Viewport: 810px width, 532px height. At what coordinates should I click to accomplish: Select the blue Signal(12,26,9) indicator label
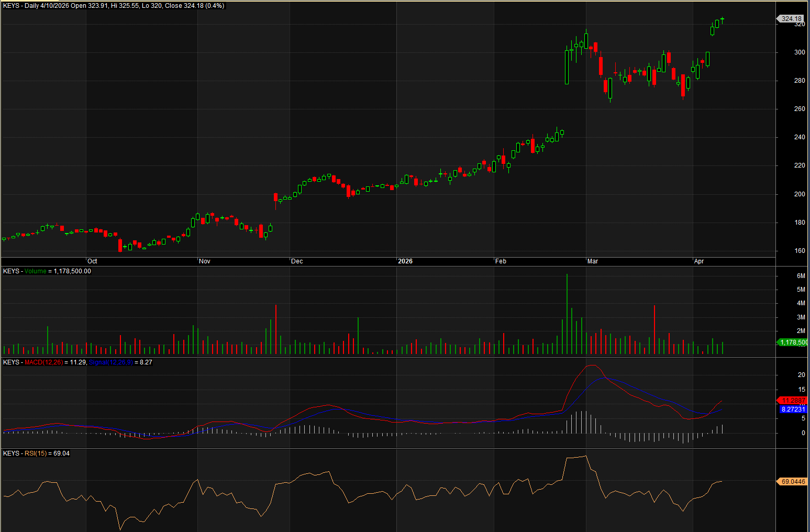click(110, 362)
